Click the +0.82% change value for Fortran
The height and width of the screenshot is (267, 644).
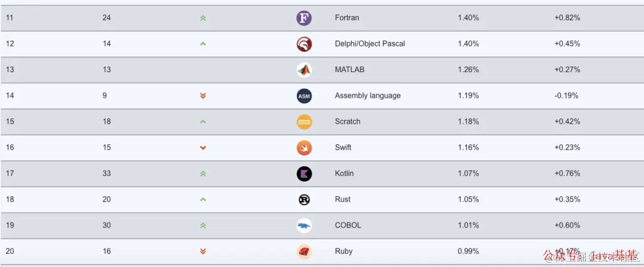(567, 18)
